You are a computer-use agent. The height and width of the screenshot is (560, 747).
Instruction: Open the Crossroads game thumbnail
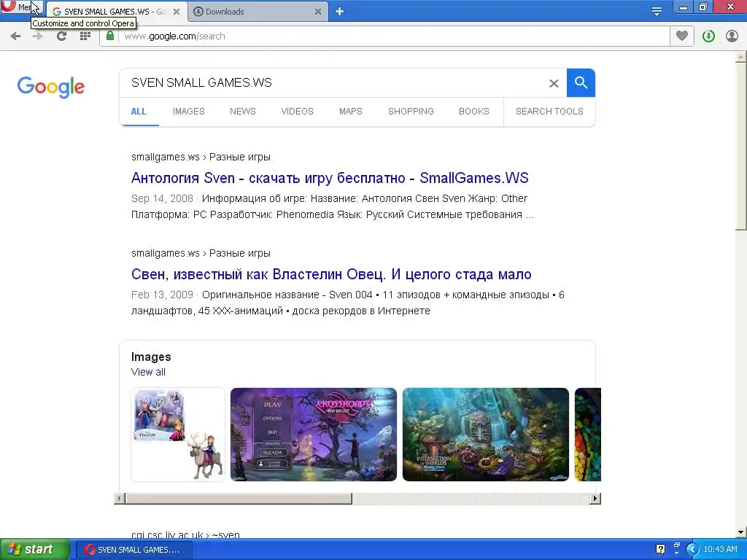pos(314,435)
